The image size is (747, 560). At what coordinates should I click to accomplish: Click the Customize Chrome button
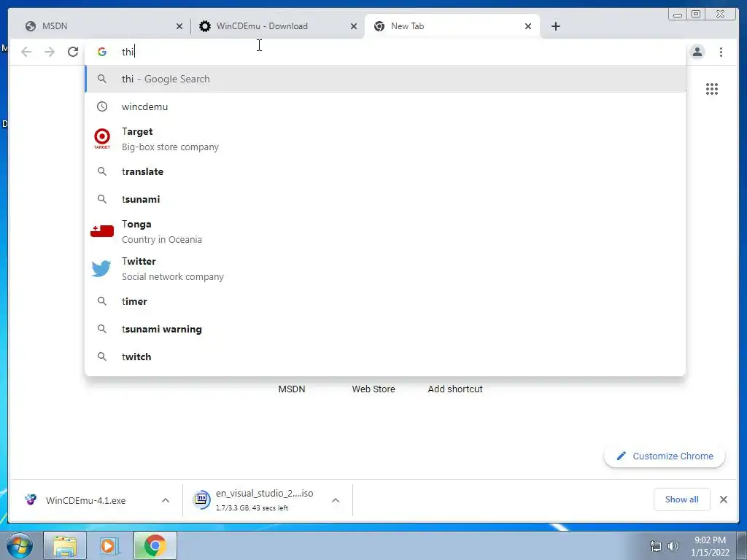[x=665, y=456]
